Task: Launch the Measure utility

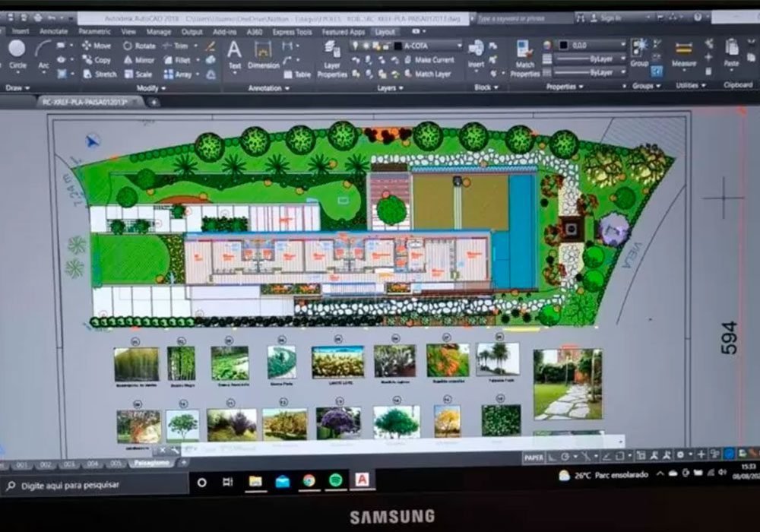Action: tap(683, 53)
